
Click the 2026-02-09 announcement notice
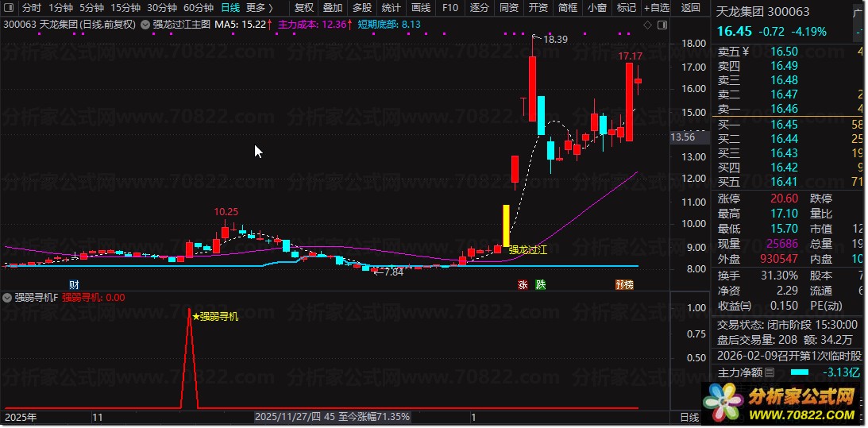789,356
